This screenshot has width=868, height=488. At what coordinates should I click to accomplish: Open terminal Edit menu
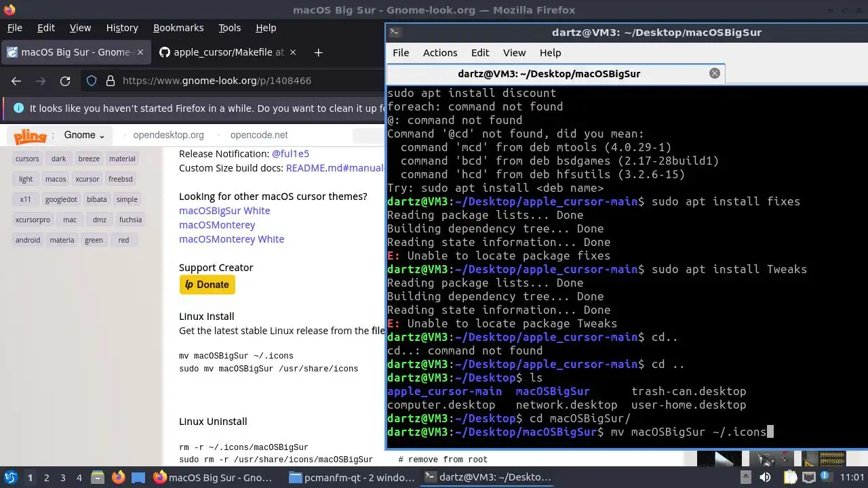click(480, 52)
